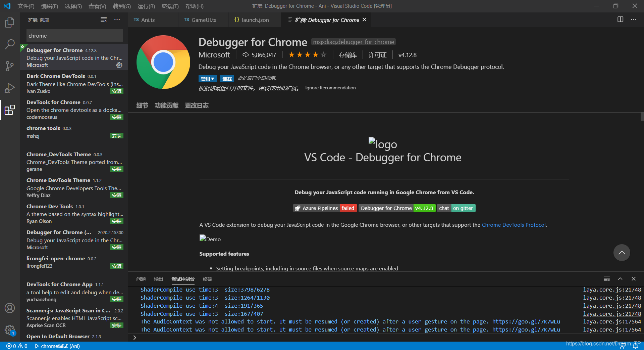The width and height of the screenshot is (644, 350).
Task: Switch to 细节 details tab
Action: point(142,105)
